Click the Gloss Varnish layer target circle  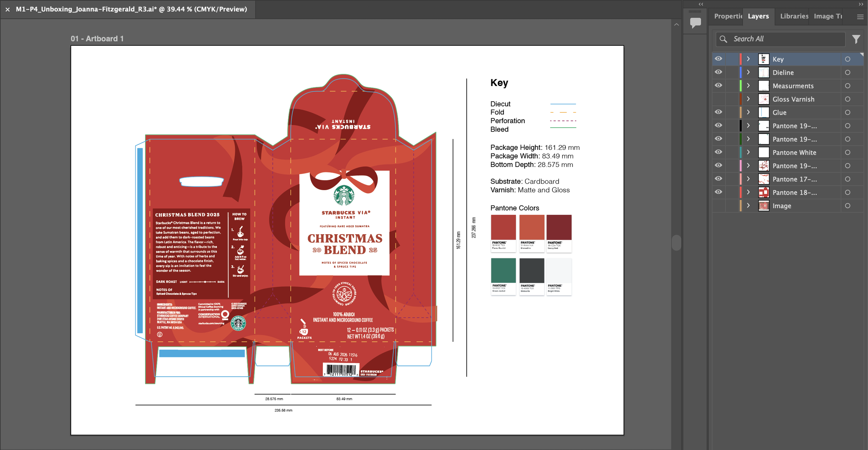coord(848,99)
